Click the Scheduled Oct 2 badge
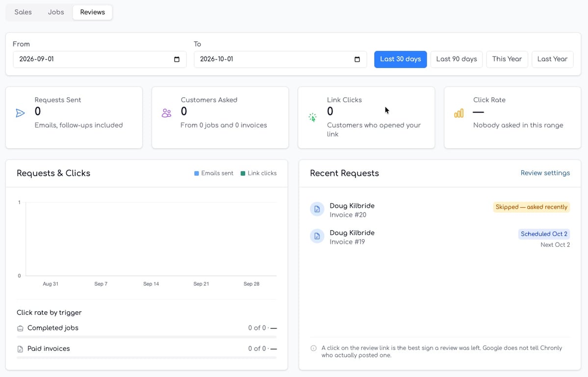The image size is (588, 377). pos(544,234)
